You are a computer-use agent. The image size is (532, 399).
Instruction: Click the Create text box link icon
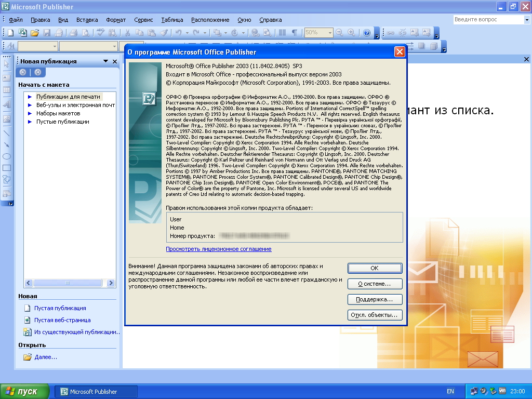coord(391,33)
